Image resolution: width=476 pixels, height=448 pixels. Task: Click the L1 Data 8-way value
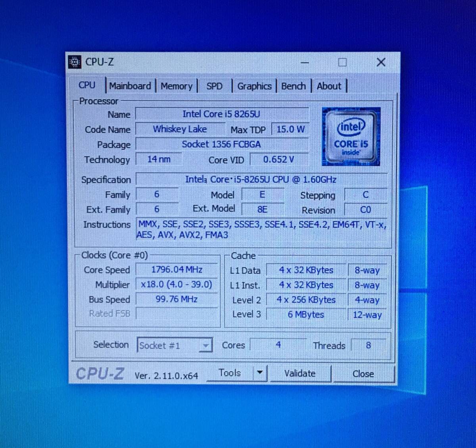coord(367,271)
